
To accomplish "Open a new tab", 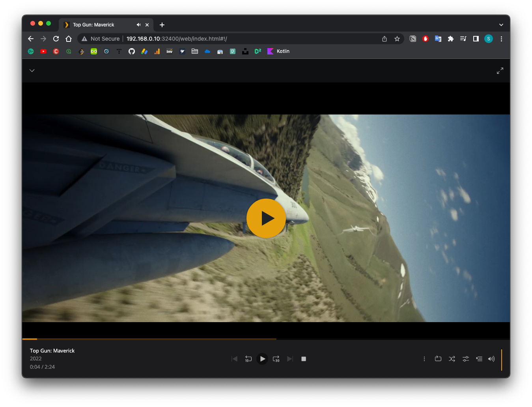I will click(x=162, y=25).
